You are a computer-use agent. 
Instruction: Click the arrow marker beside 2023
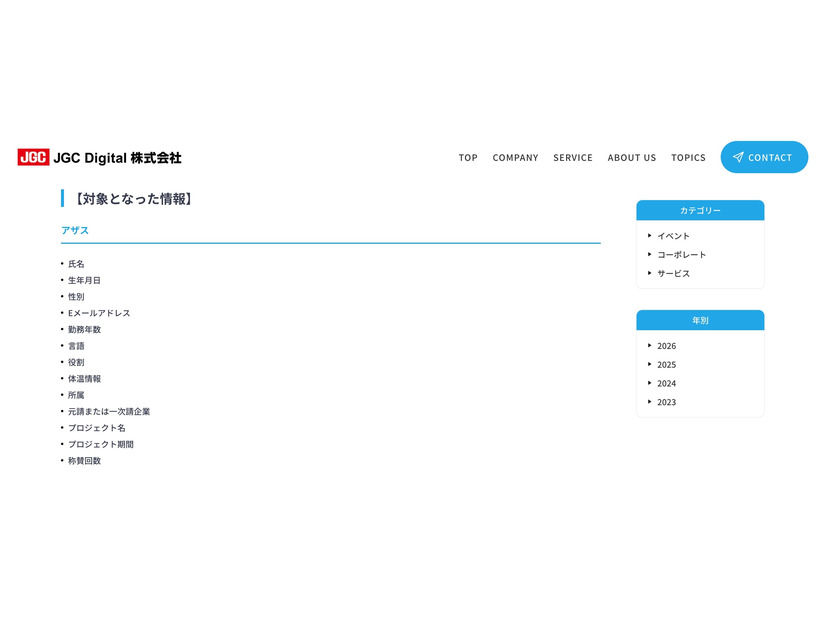pos(650,402)
